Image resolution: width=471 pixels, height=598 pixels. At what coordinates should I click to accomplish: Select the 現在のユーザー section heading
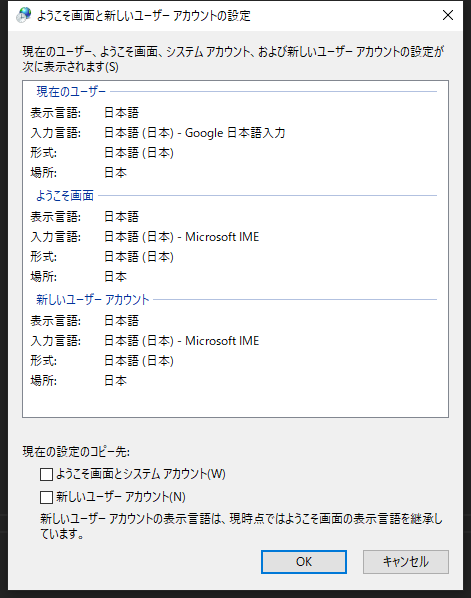(71, 92)
